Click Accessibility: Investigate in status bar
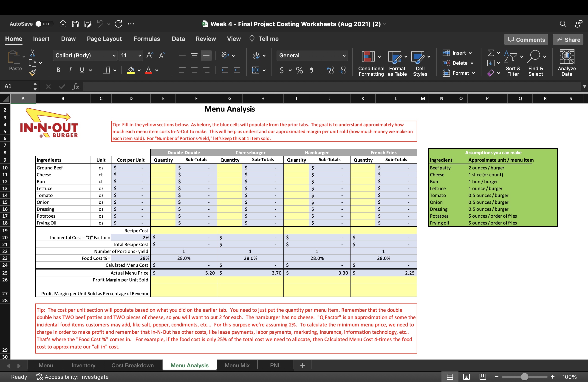588x382 pixels. tap(72, 377)
